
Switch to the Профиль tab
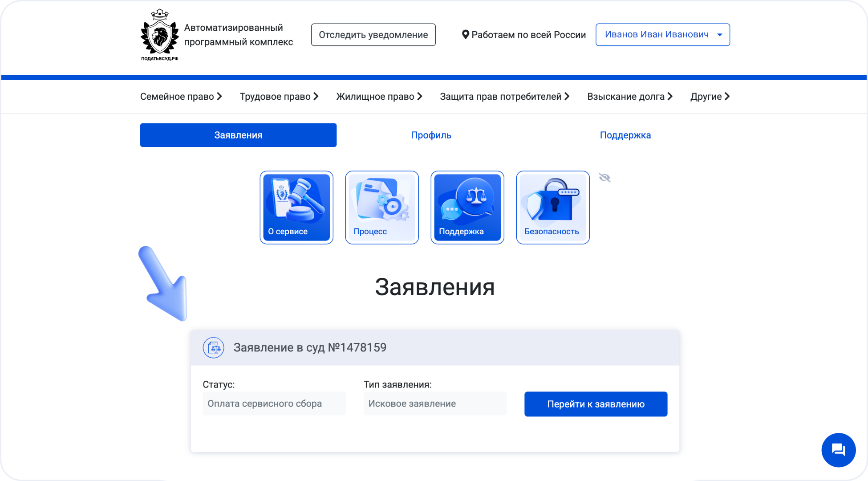click(431, 135)
